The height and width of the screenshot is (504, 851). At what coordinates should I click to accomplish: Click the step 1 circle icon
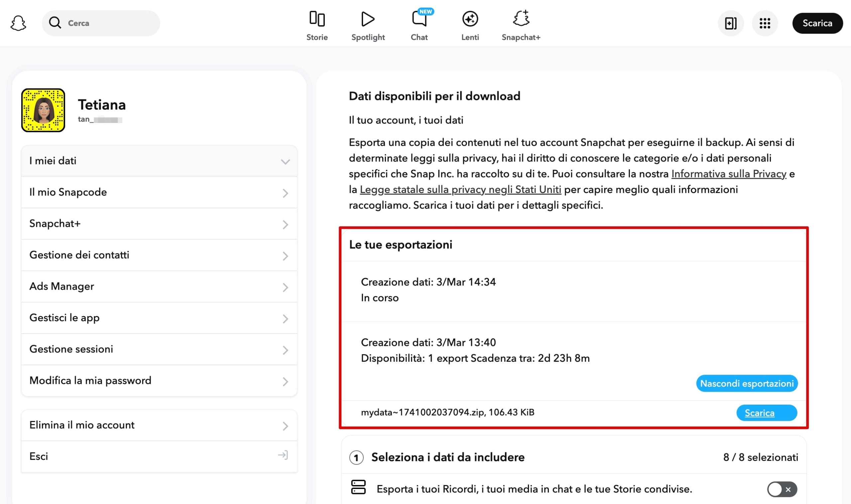tap(356, 458)
